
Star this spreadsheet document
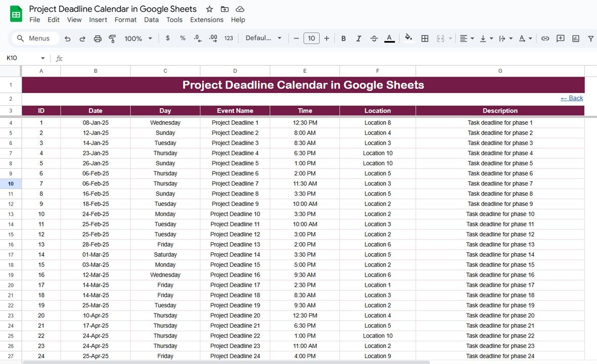click(x=209, y=9)
